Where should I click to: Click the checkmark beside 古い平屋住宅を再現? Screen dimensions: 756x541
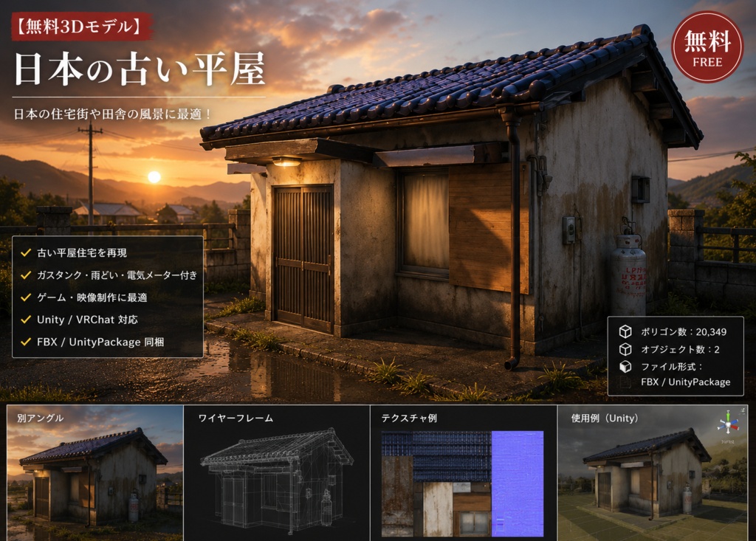tap(26, 252)
